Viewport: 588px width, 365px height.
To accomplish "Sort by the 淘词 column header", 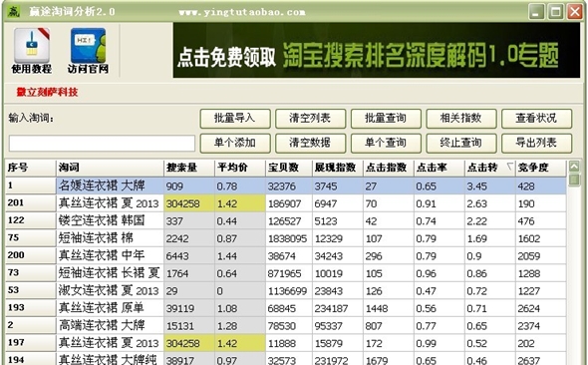I will (110, 168).
